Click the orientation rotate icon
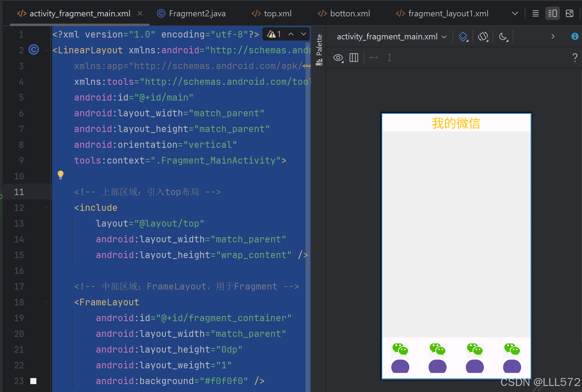The height and width of the screenshot is (392, 582). click(x=483, y=37)
